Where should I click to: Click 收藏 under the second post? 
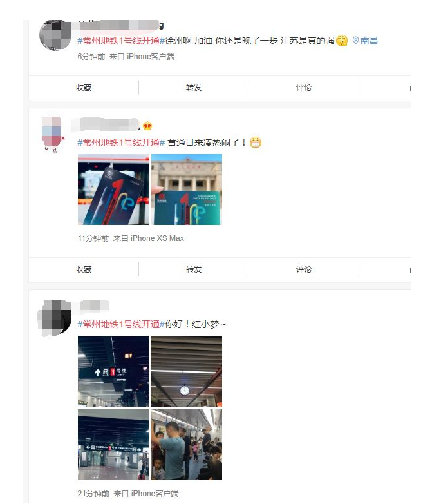(84, 269)
